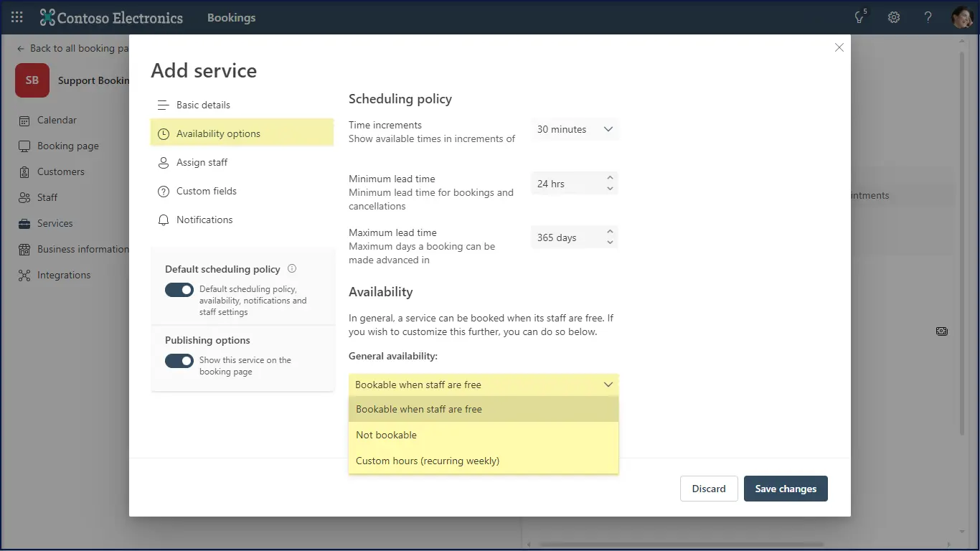Disable Show this service on booking page
This screenshot has height=551, width=980.
179,361
